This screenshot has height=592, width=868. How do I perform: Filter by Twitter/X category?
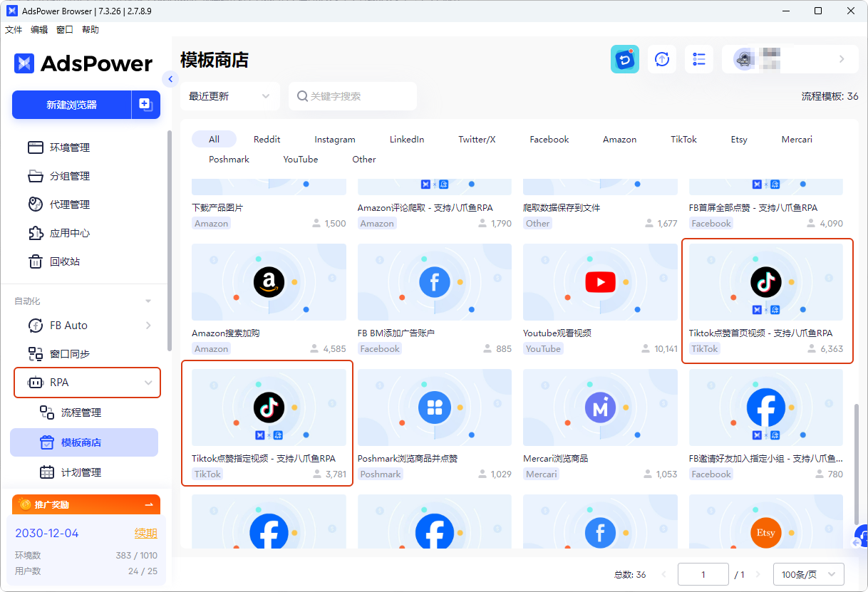[477, 139]
